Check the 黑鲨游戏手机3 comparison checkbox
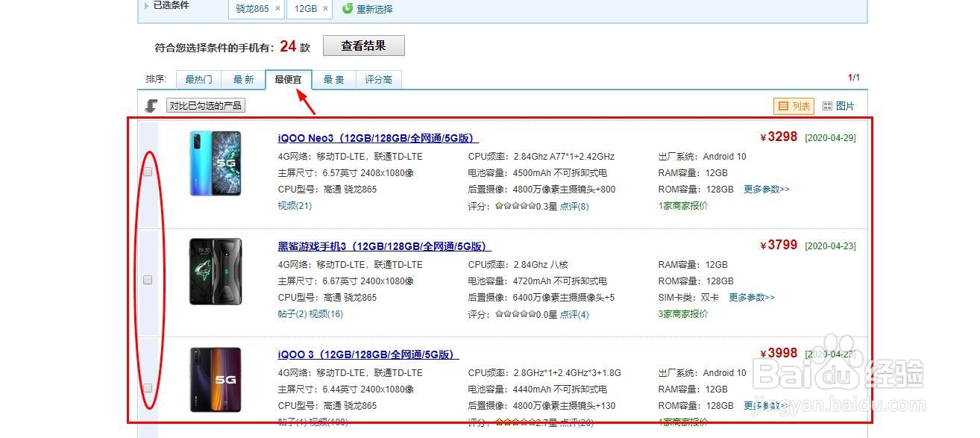Image resolution: width=980 pixels, height=438 pixels. [x=147, y=279]
